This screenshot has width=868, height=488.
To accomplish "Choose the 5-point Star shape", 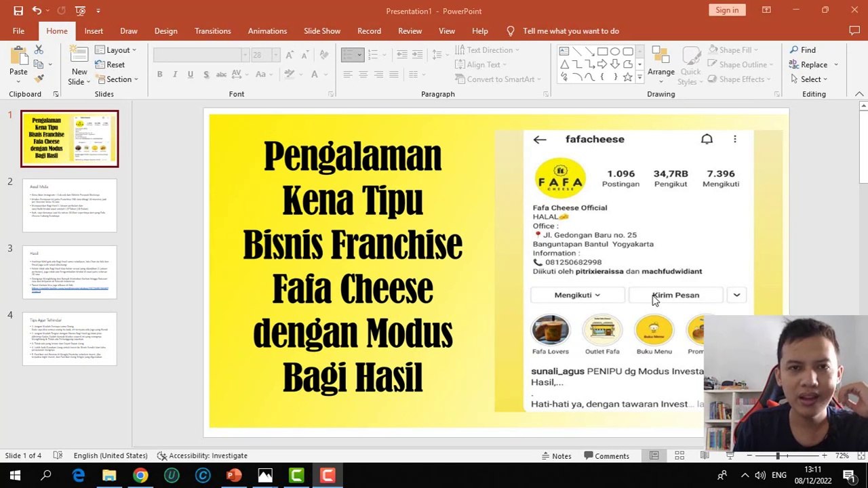I will click(x=627, y=77).
